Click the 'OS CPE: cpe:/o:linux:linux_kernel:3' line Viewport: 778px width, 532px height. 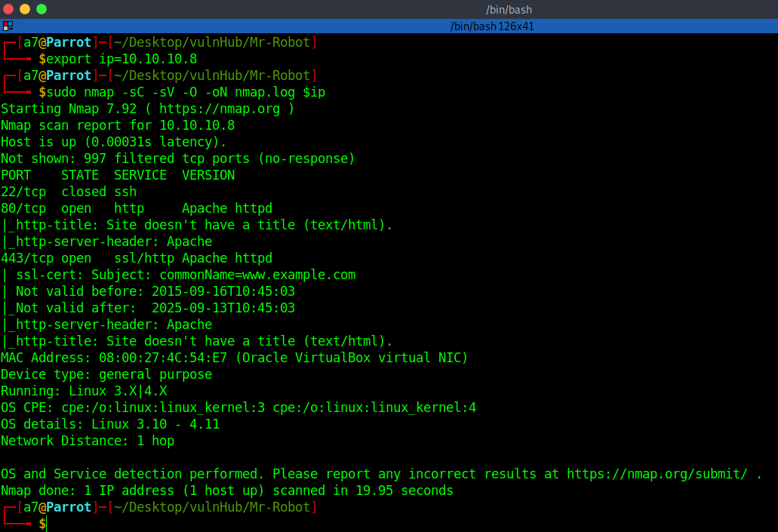pos(238,407)
